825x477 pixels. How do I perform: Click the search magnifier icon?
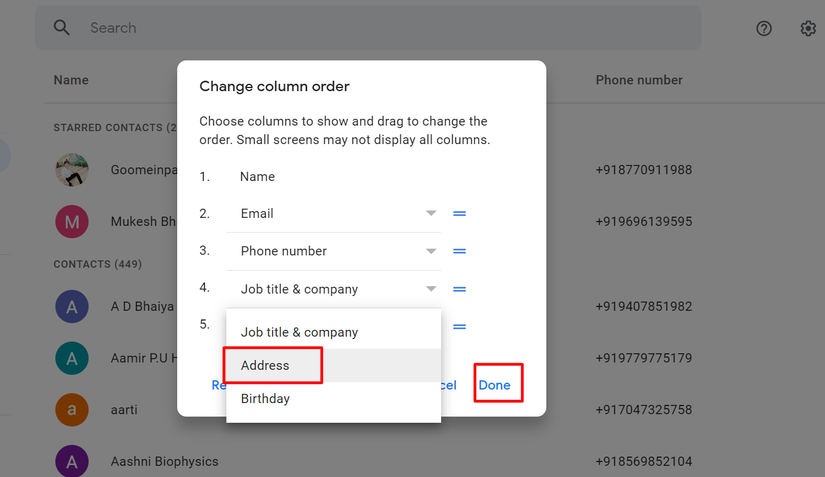tap(62, 28)
